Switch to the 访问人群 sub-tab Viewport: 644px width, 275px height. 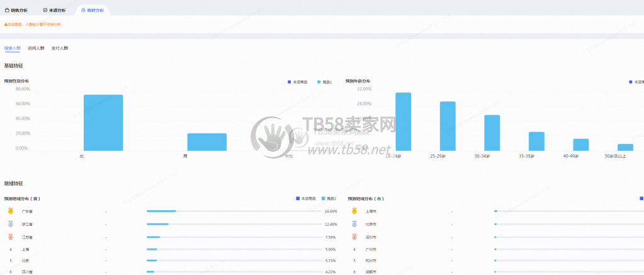36,48
